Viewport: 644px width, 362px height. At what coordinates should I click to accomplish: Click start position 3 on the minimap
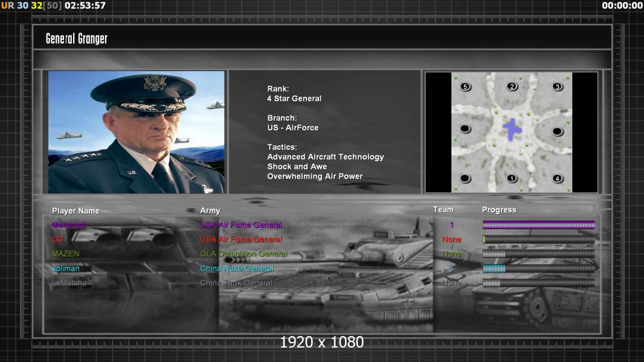[x=558, y=86]
